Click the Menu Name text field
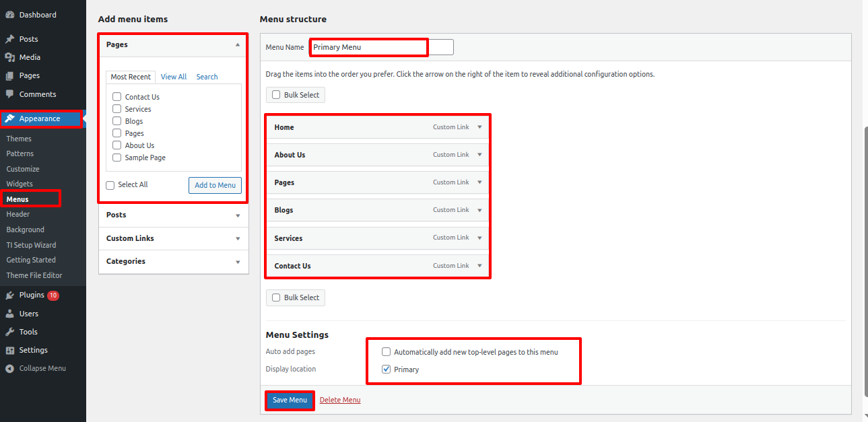This screenshot has width=868, height=422. point(381,47)
